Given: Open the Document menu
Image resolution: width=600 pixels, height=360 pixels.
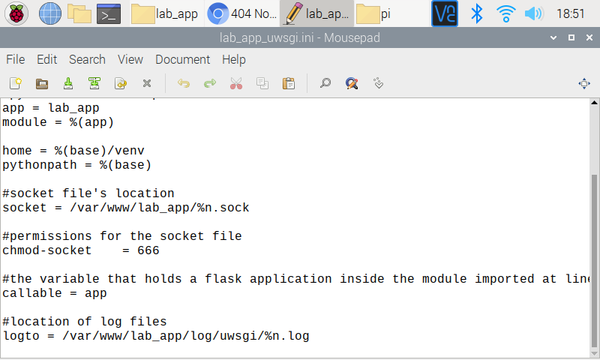Looking at the screenshot, I should pos(183,60).
